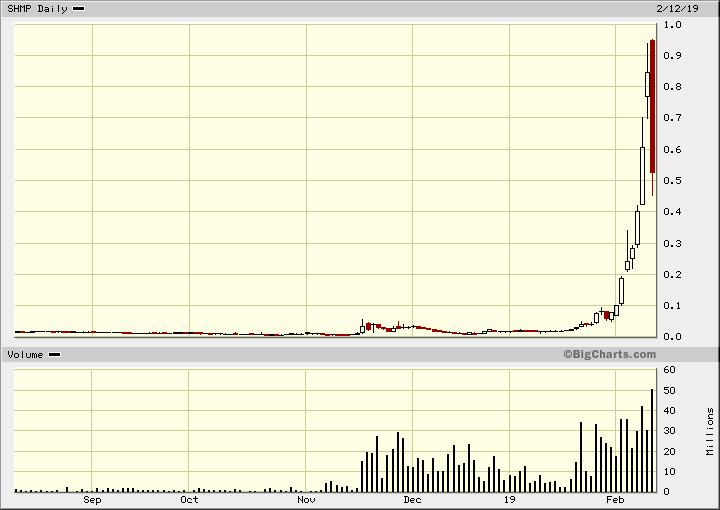This screenshot has height=510, width=720.
Task: Click the 0.8 price axis label
Action: tap(672, 87)
